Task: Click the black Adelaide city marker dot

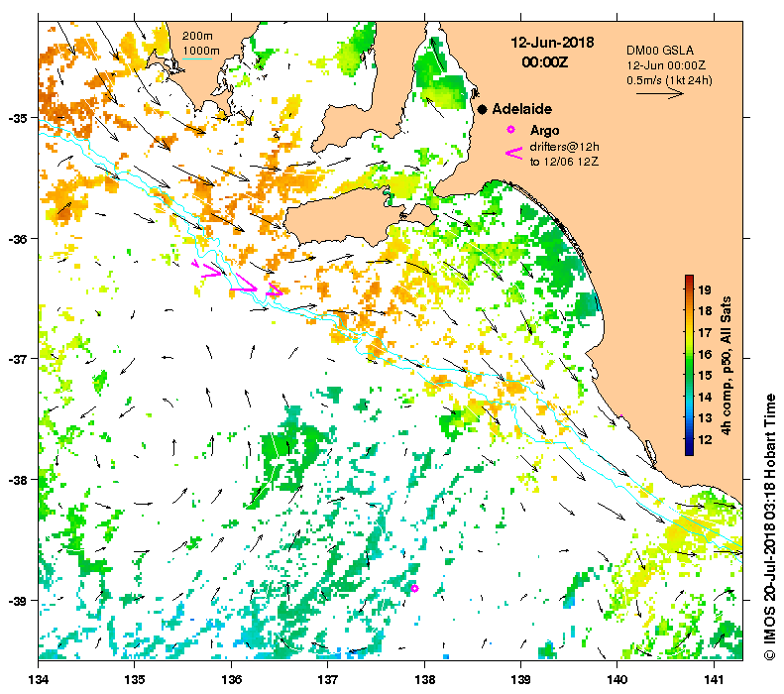Action: pos(482,109)
